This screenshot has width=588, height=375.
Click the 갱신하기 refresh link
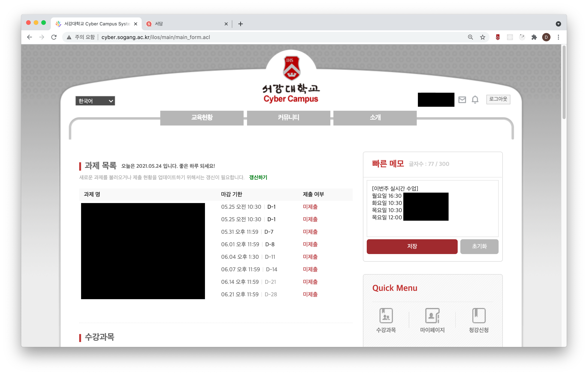[258, 177]
